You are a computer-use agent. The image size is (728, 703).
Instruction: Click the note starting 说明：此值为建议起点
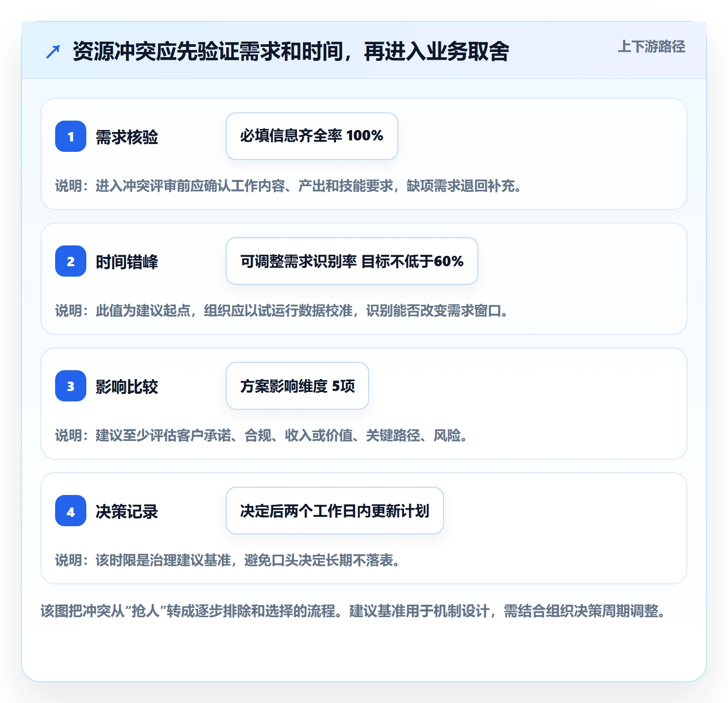coord(282,310)
